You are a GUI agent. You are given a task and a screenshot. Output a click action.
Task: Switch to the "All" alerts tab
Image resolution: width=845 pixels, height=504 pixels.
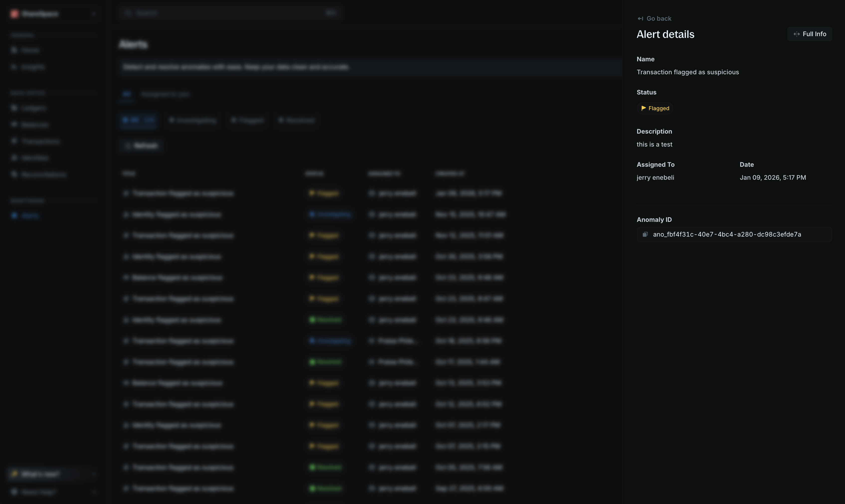126,94
